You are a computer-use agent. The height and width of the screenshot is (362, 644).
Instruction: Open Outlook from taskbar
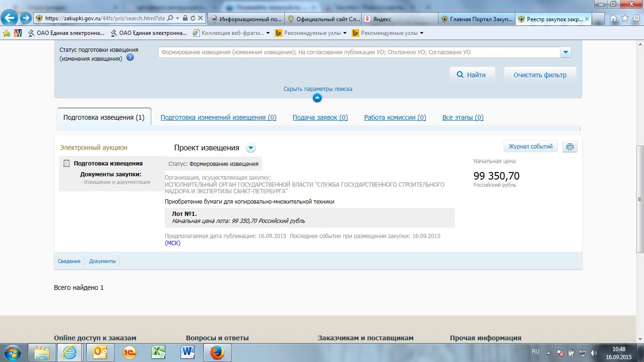100,352
